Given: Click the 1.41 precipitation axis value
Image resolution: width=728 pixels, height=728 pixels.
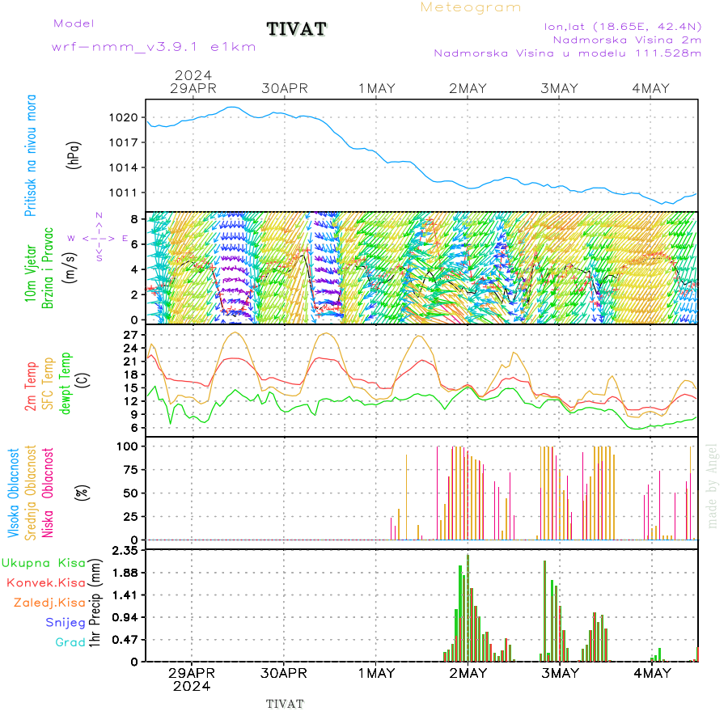Looking at the screenshot, I should click(x=125, y=595).
